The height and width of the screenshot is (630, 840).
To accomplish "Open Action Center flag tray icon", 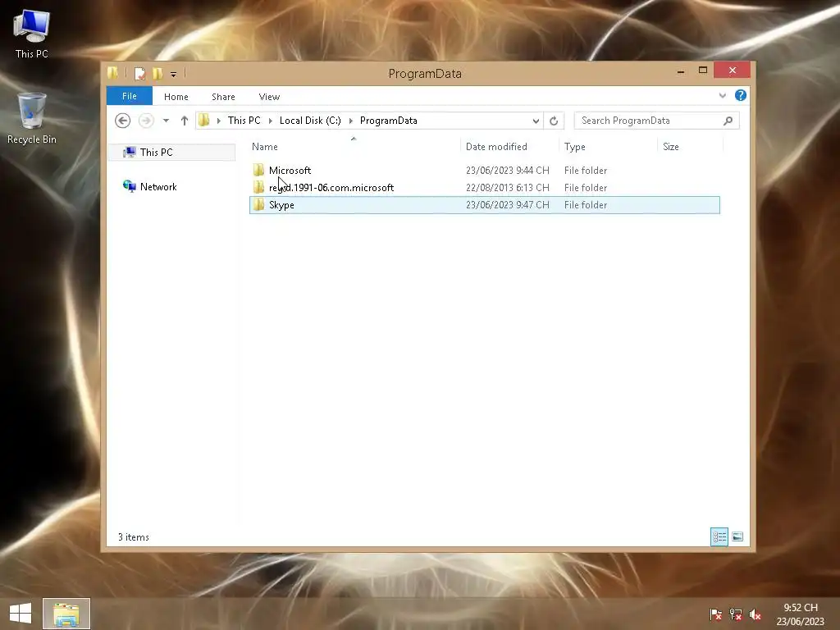I will coord(715,614).
